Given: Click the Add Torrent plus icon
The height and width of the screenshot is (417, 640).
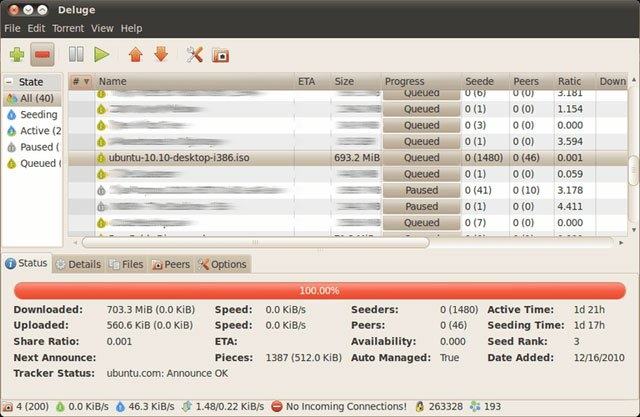Looking at the screenshot, I should point(17,54).
